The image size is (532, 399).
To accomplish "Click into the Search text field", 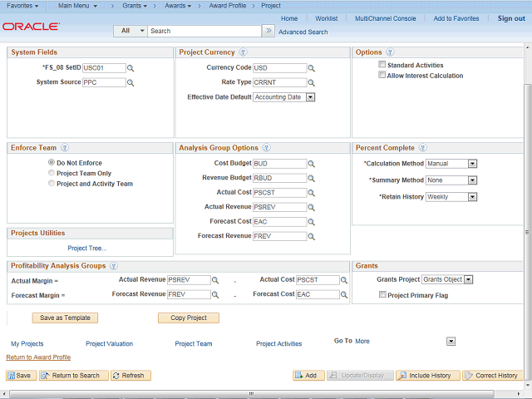I will pyautogui.click(x=204, y=31).
